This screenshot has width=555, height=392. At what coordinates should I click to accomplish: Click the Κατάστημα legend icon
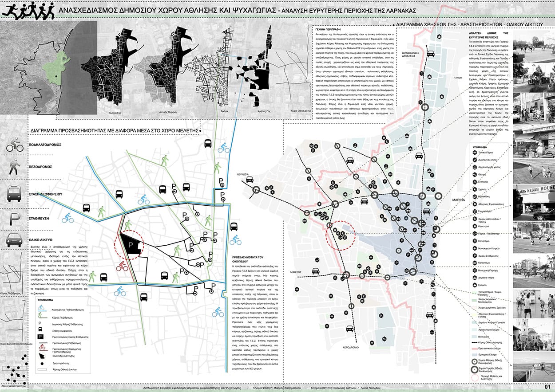point(475,263)
